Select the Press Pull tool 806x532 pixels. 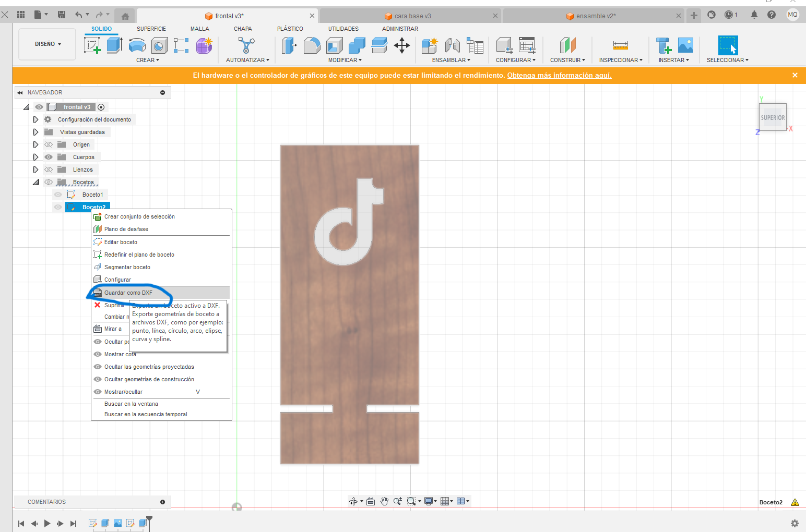point(289,45)
